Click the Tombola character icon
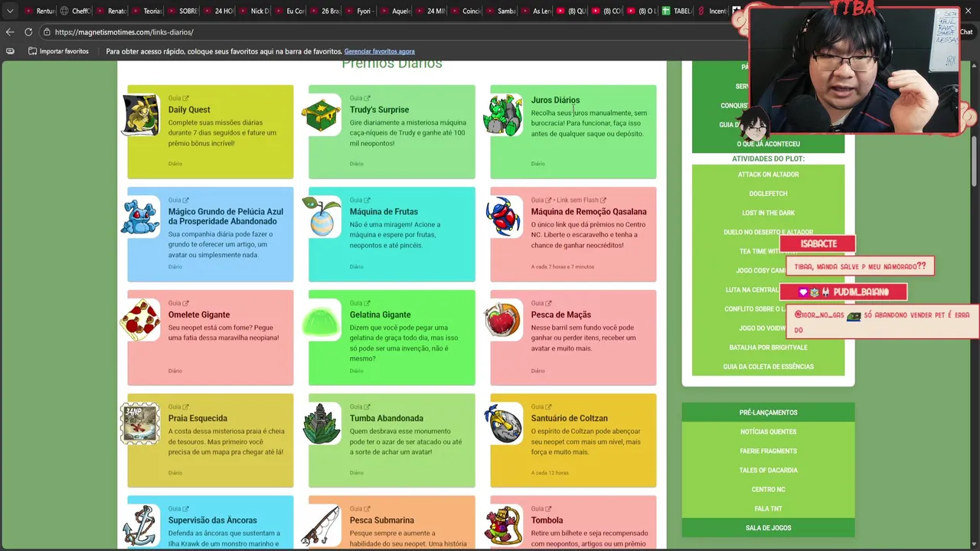The image size is (980, 551). 503,526
